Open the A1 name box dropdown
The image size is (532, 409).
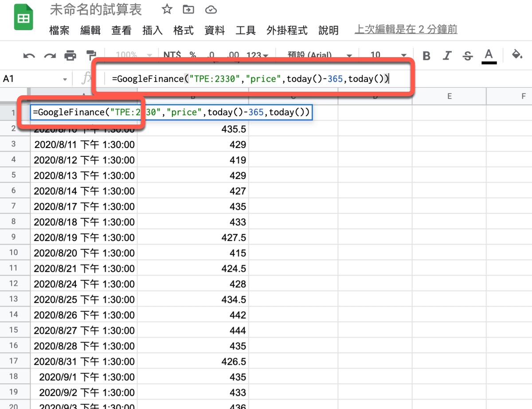click(65, 79)
